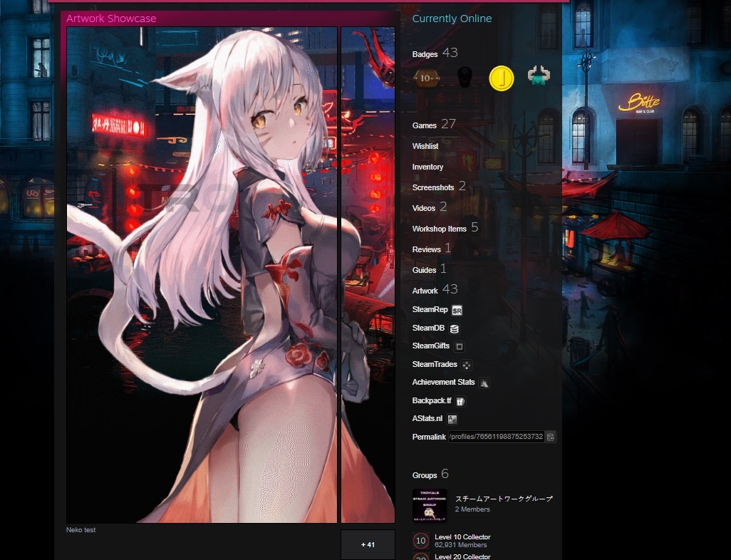Open the SteamDB link text
Image resolution: width=731 pixels, height=560 pixels.
428,328
